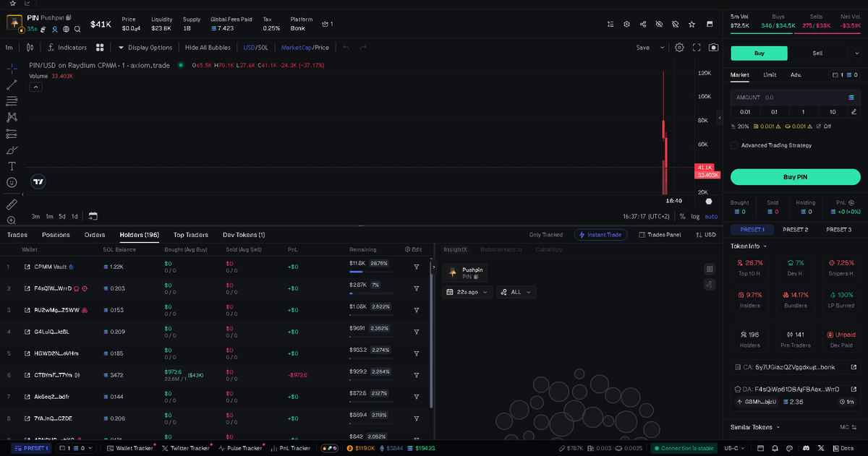The image size is (868, 456).
Task: Enable Advanced Trading Strategy checkbox
Action: point(734,145)
